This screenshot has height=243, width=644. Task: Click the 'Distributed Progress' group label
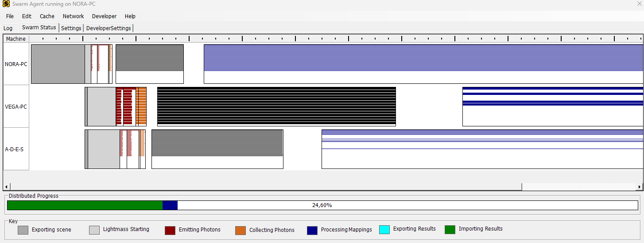click(x=34, y=196)
